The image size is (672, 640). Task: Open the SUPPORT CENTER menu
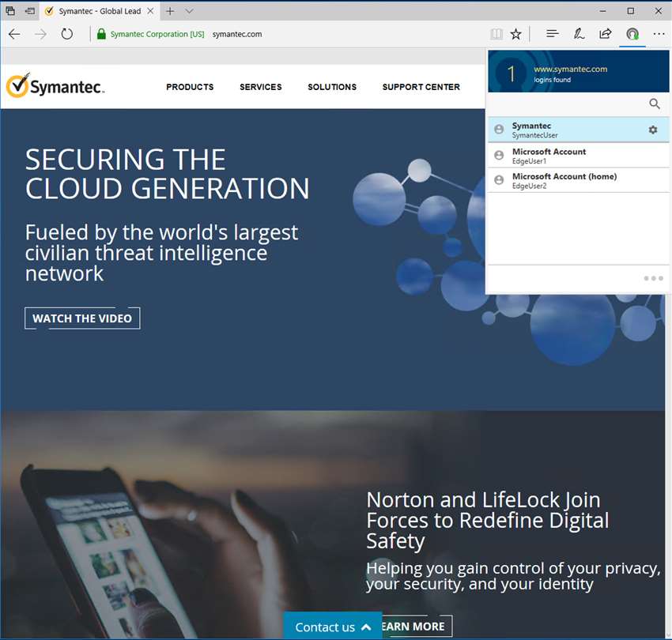coord(421,87)
